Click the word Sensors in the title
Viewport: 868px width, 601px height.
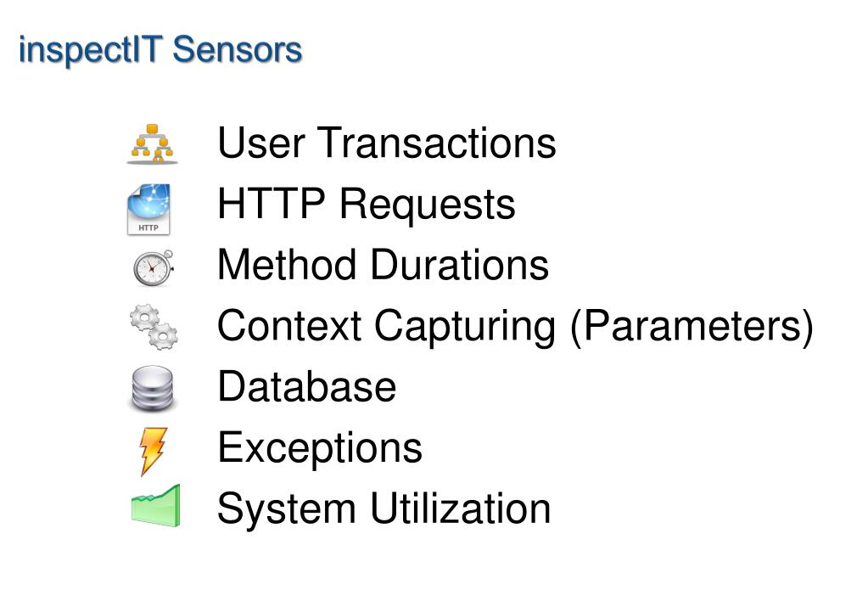(238, 50)
